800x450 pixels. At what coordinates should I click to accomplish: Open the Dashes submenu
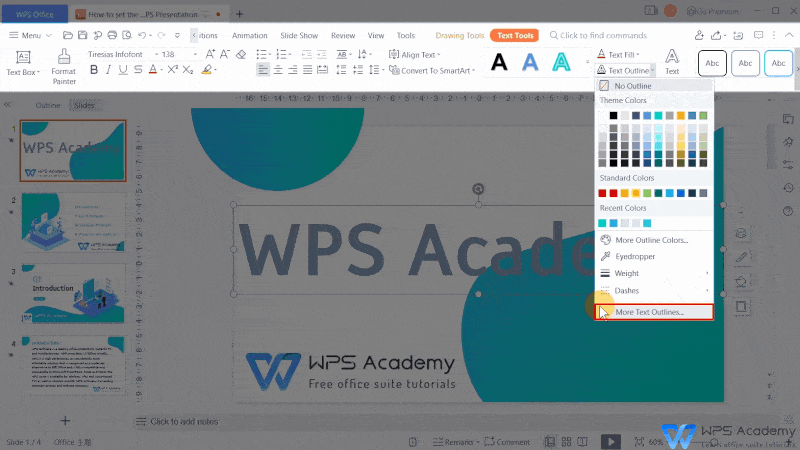point(654,291)
